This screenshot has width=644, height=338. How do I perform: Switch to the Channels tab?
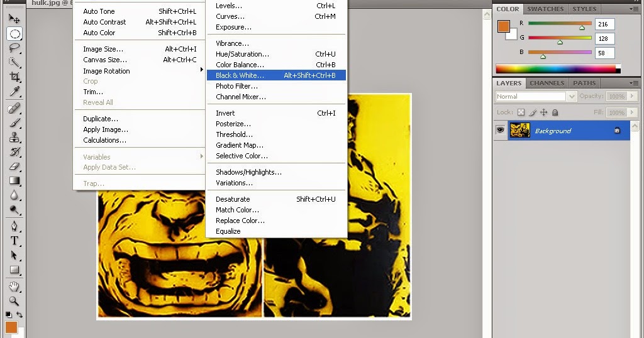tap(547, 84)
